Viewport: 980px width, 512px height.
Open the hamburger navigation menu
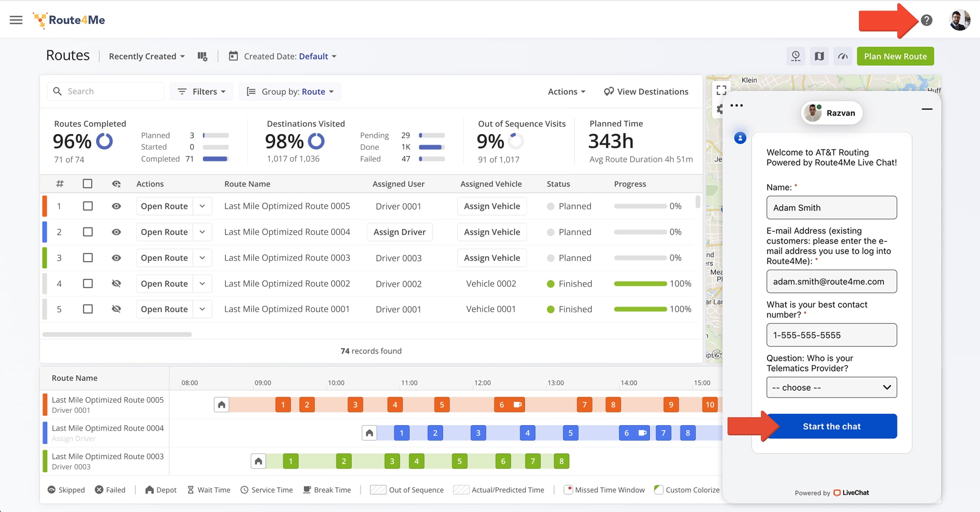click(x=16, y=20)
